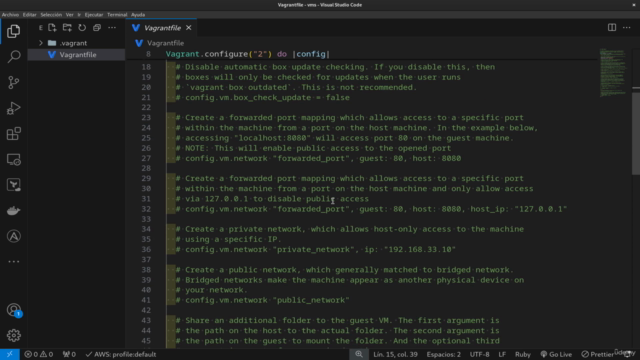This screenshot has width=640, height=360.
Task: Click Lín. 15, col. 39 cursor position
Action: (395, 354)
